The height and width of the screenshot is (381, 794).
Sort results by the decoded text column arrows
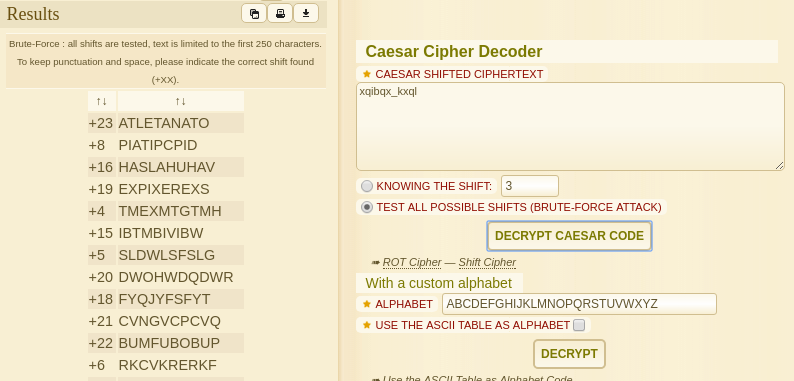[x=181, y=101]
